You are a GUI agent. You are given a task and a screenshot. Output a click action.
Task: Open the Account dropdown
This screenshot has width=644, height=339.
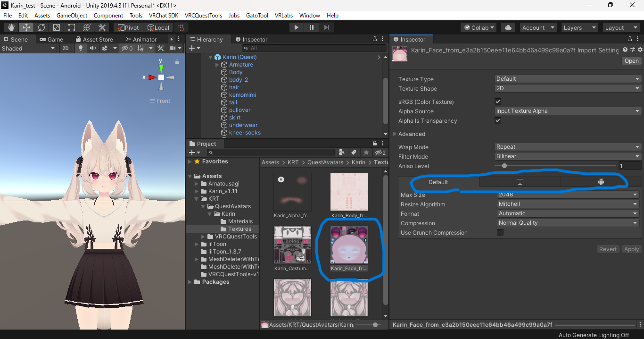point(538,27)
